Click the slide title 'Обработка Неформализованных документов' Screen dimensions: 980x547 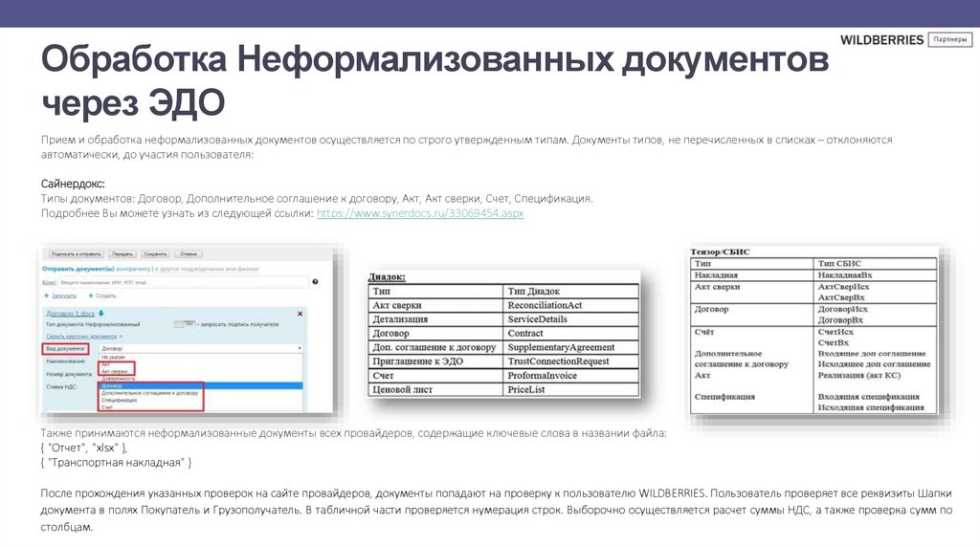pyautogui.click(x=435, y=59)
